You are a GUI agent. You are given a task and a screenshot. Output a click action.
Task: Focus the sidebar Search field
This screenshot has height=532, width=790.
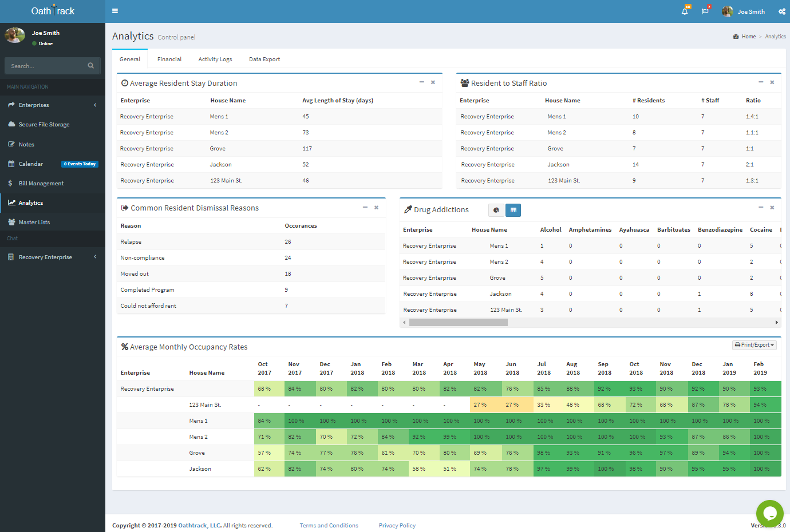click(46, 66)
